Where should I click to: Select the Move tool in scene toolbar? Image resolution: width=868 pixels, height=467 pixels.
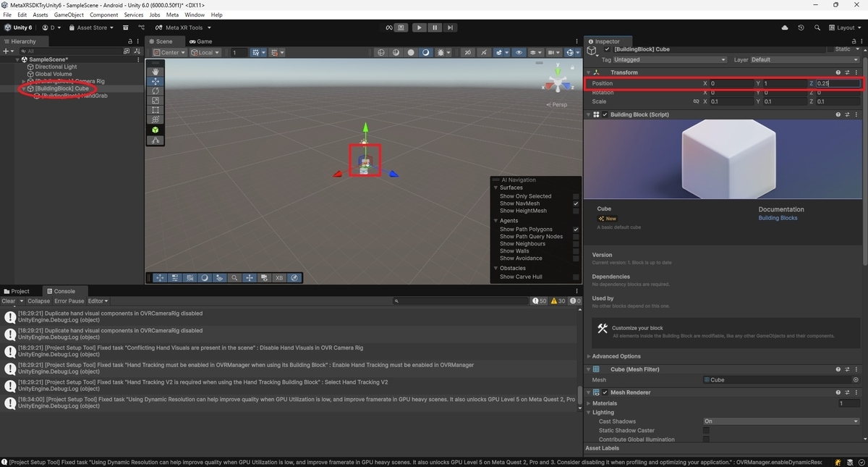coord(156,82)
